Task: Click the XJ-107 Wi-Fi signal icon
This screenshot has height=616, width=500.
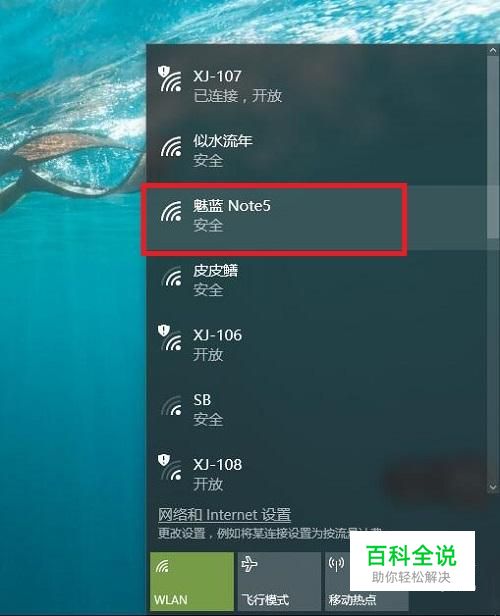Action: tap(171, 80)
